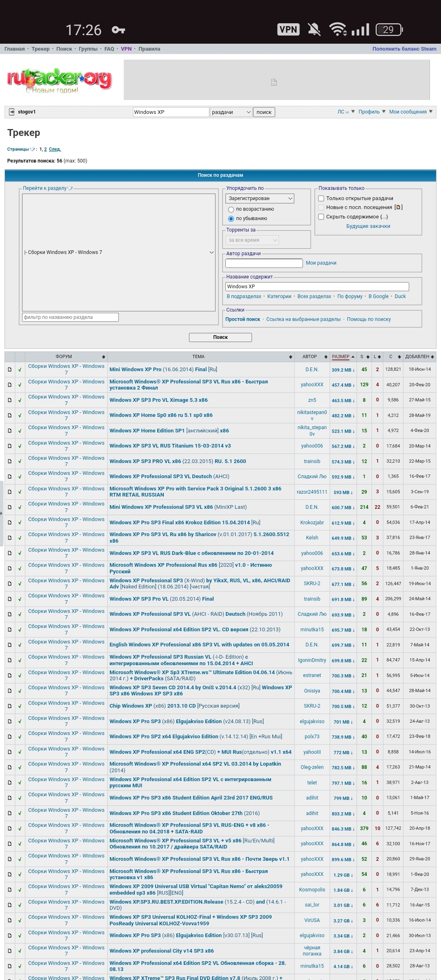Tap the Wi-Fi status icon

[338, 29]
